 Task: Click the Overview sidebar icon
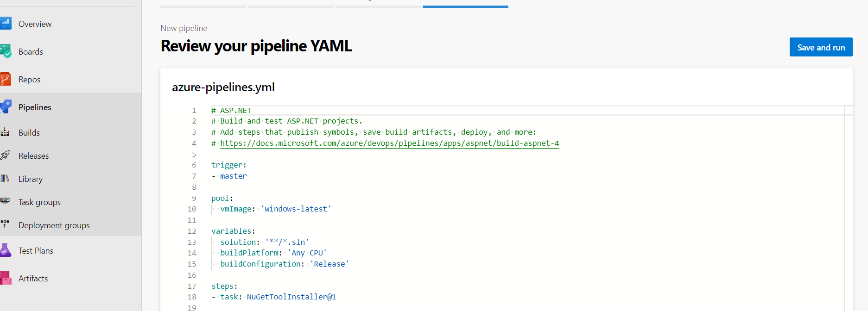6,24
